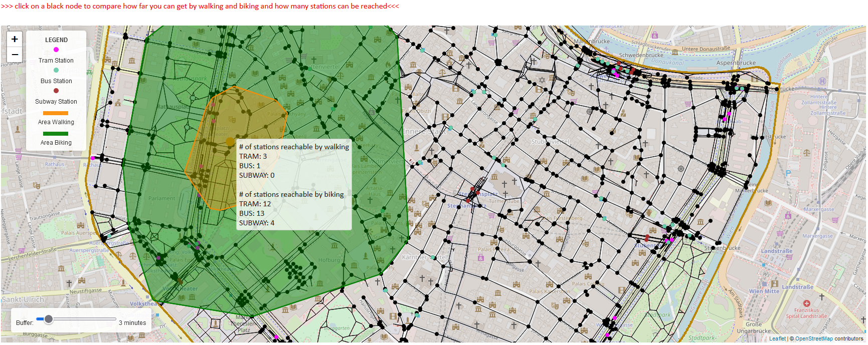
Task: Zoom in on the map
Action: (x=15, y=39)
